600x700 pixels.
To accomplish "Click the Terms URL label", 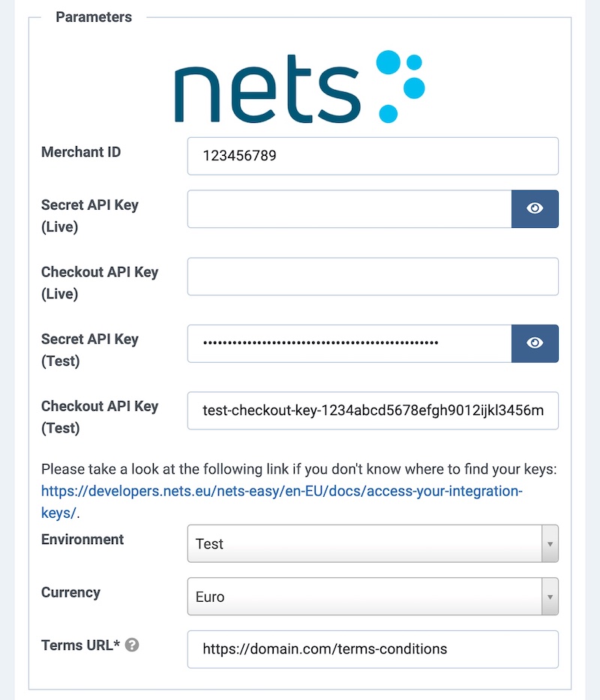I will (80, 645).
